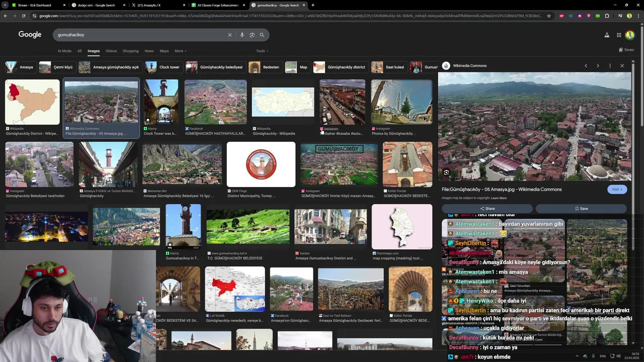
Task: Open Google apps grid icon
Action: 619,35
